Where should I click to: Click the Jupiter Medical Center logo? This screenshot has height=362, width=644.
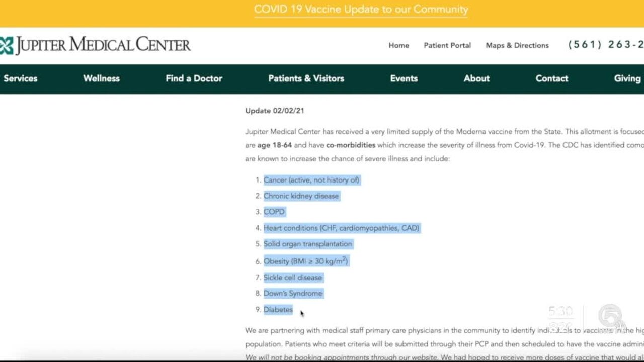[96, 45]
